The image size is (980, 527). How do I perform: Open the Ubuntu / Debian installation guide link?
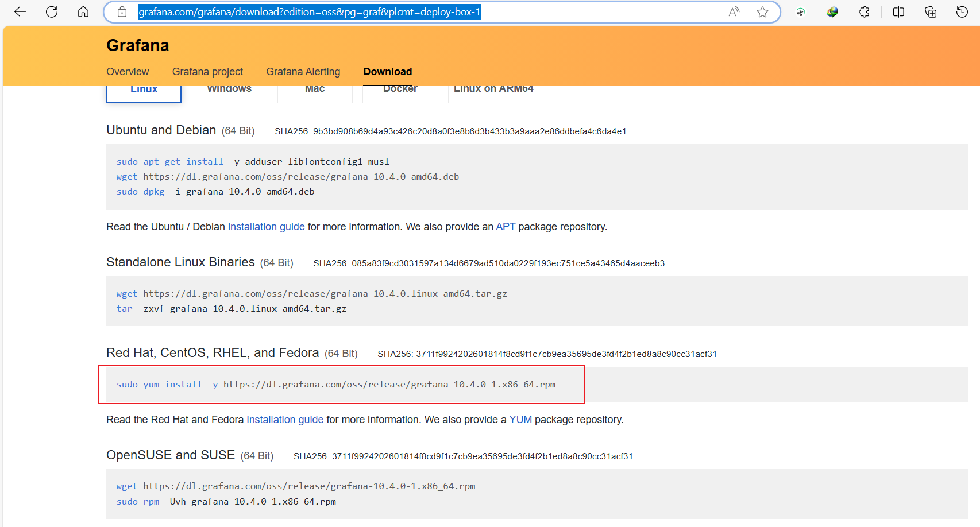point(267,227)
